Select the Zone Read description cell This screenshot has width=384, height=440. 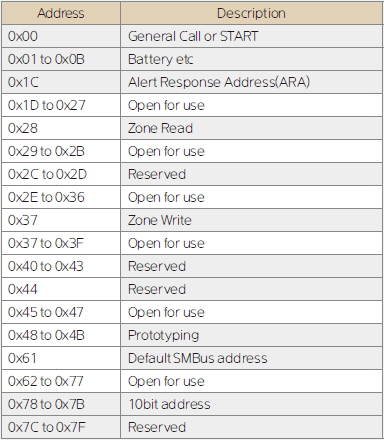(x=251, y=128)
